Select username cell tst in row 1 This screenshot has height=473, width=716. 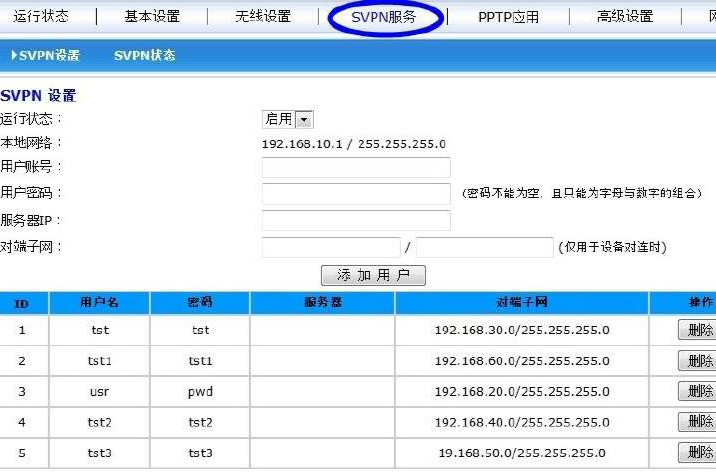[x=100, y=330]
